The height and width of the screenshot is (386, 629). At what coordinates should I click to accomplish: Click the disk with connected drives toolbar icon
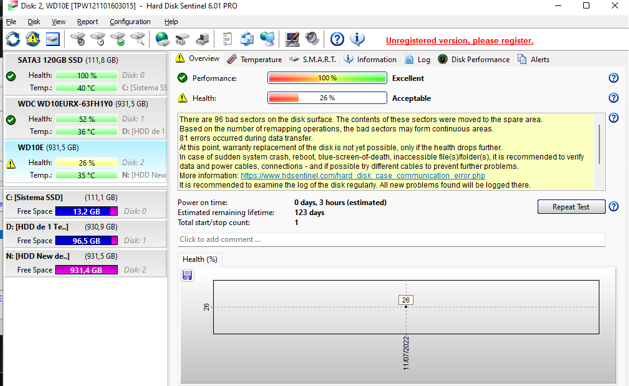tap(182, 39)
